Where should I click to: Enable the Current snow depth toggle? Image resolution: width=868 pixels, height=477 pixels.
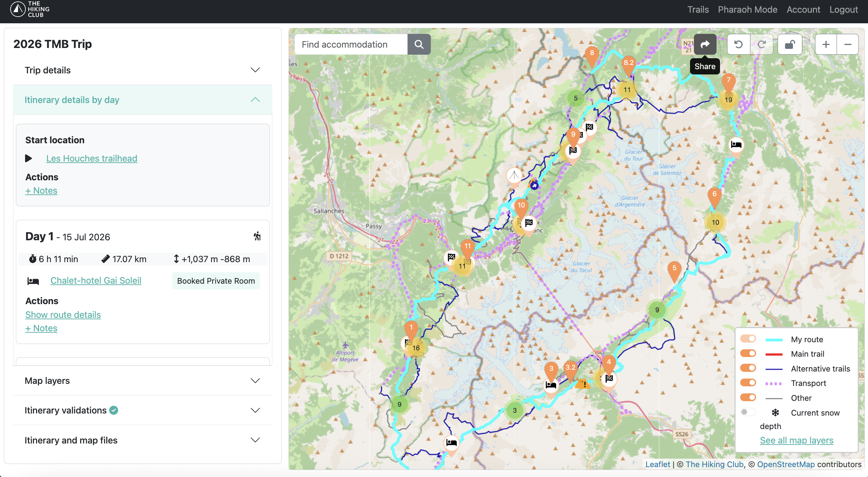748,412
